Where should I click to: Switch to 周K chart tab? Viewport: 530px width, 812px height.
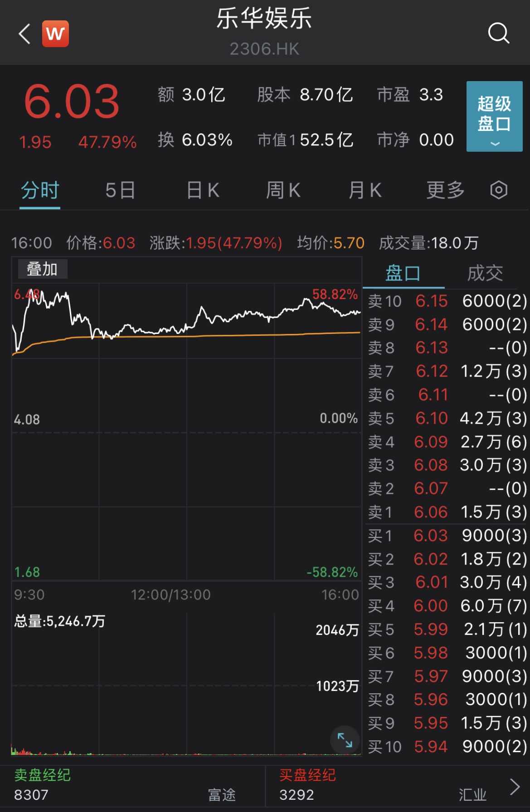283,190
